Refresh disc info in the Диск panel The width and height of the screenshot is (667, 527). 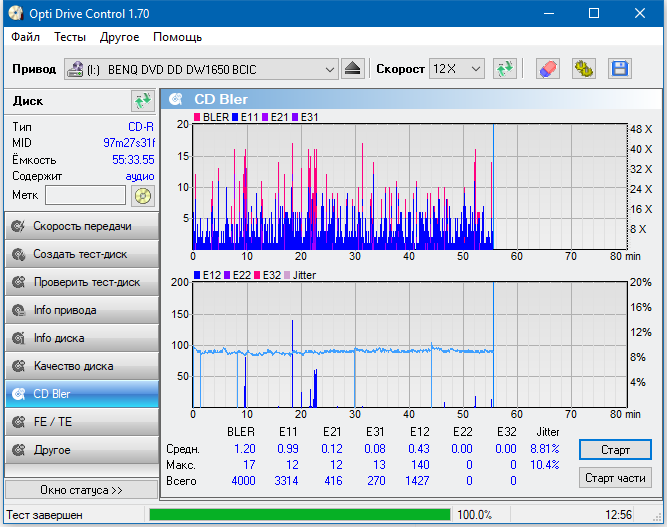(x=142, y=101)
